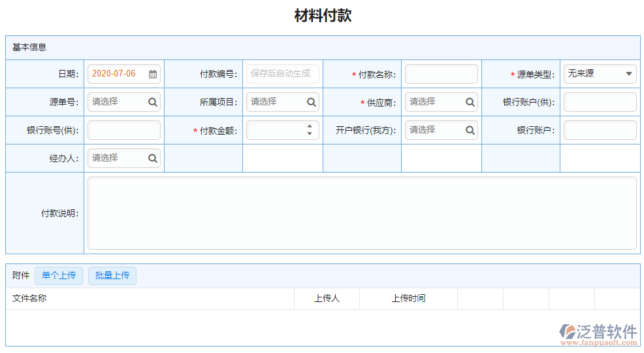644x353 pixels.
Task: Click into the 银行账户 input field
Action: (600, 130)
